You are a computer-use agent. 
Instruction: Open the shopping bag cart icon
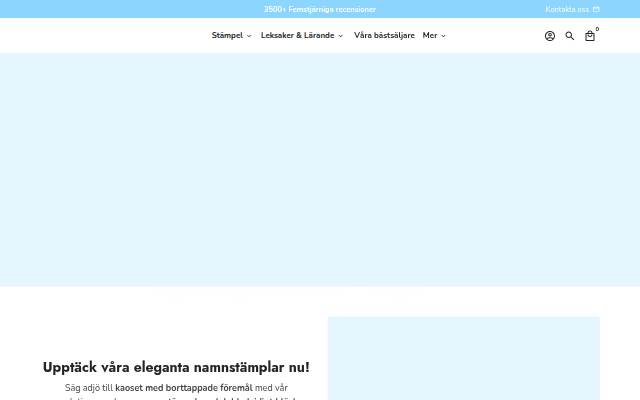click(x=590, y=36)
